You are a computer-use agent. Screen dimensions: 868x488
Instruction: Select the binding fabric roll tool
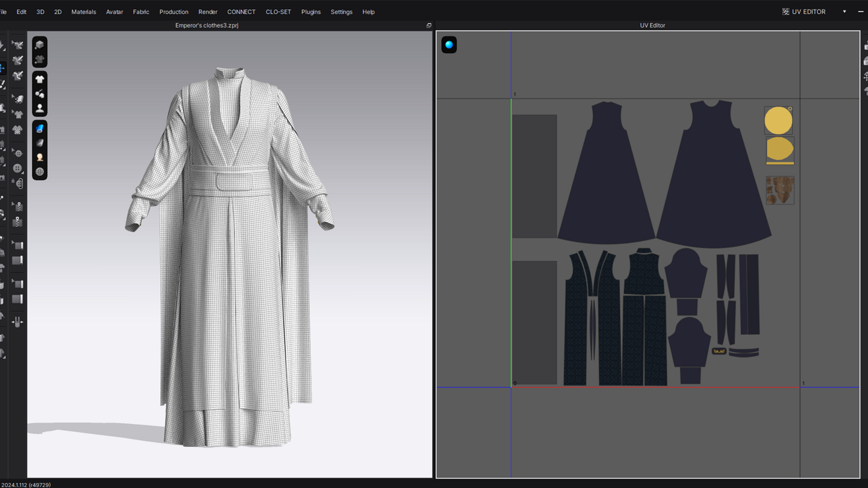click(x=17, y=261)
